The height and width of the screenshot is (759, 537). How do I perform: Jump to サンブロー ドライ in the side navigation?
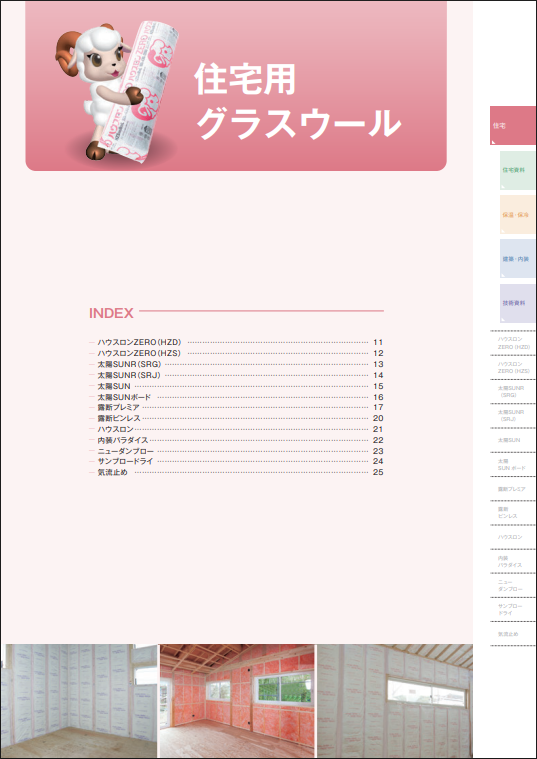click(x=513, y=610)
